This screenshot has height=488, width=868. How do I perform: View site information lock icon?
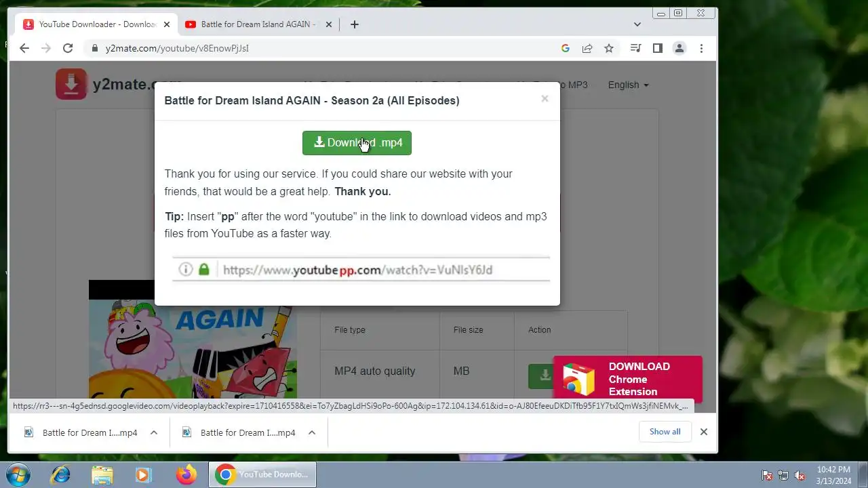(94, 48)
